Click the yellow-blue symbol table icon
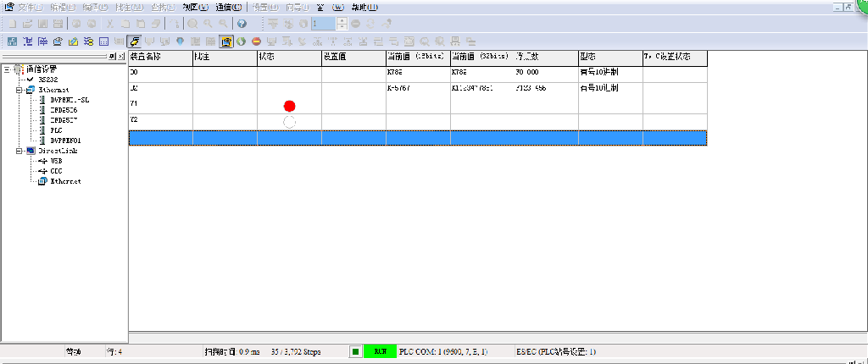This screenshot has height=364, width=868. (88, 41)
